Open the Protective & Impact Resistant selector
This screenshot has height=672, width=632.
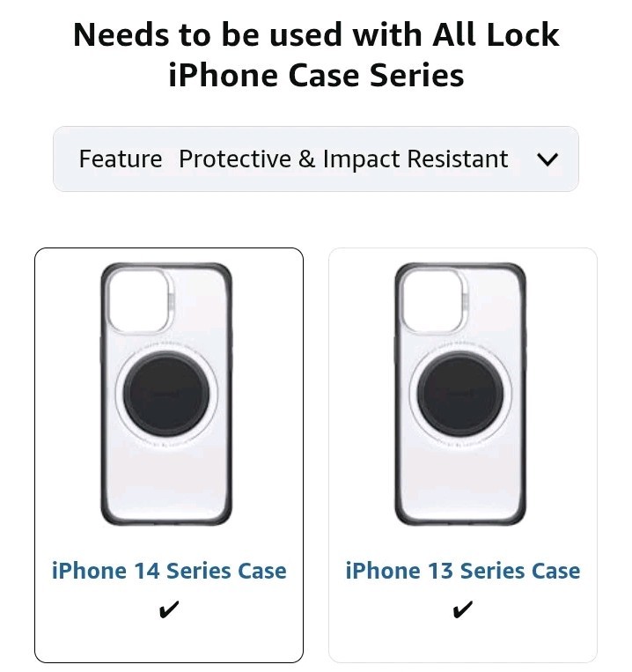[x=316, y=159]
